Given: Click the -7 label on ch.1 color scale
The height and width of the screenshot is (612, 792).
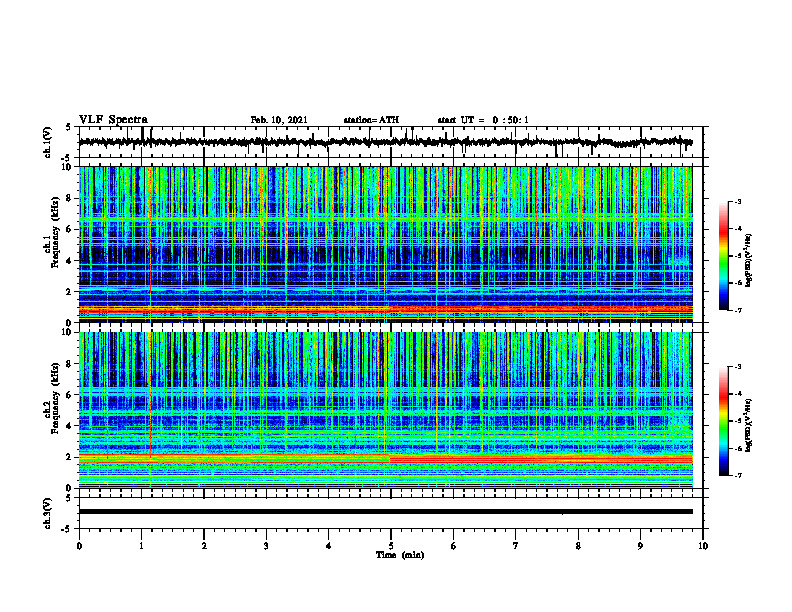Looking at the screenshot, I should coord(738,310).
